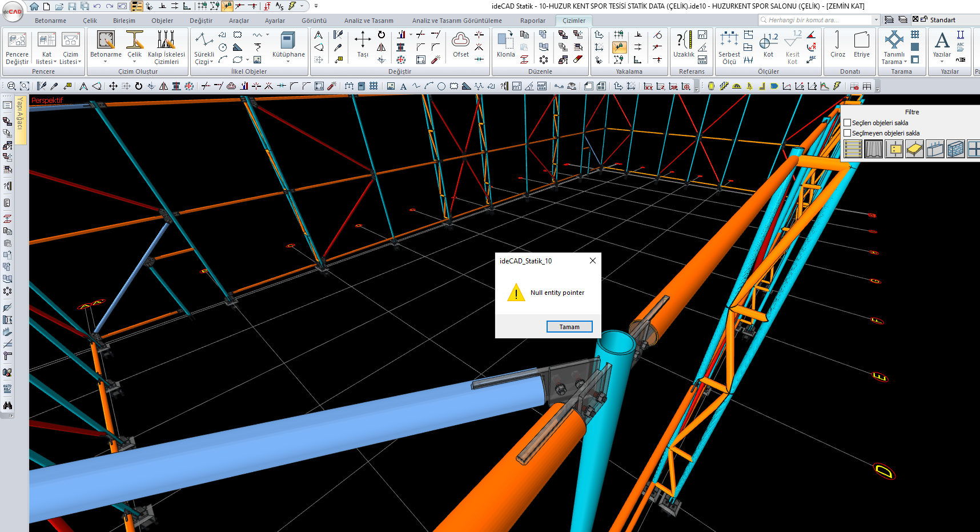Activate the Ofset tool
980x532 pixels.
coord(461,45)
